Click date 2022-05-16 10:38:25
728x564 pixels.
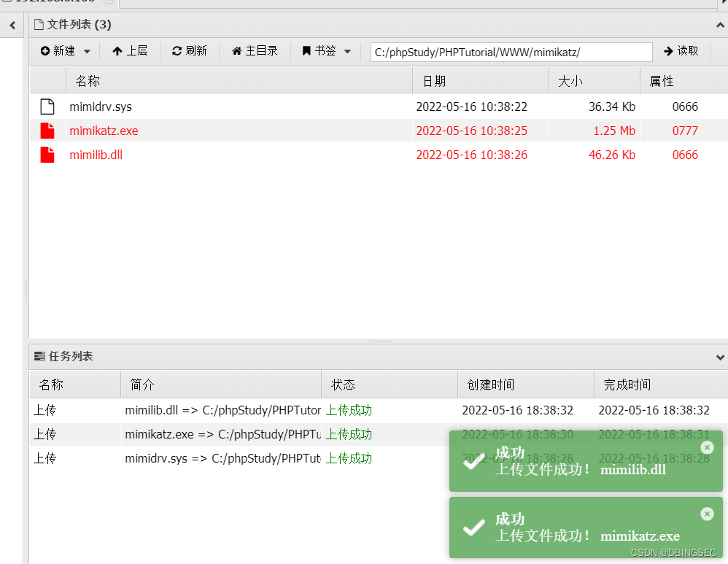[x=472, y=131]
